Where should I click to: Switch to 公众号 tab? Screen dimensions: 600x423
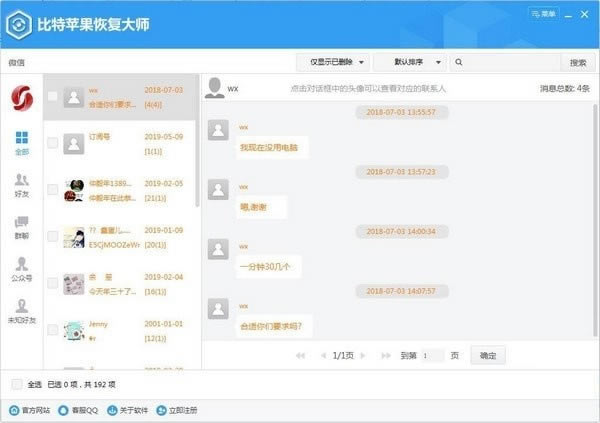[x=22, y=269]
